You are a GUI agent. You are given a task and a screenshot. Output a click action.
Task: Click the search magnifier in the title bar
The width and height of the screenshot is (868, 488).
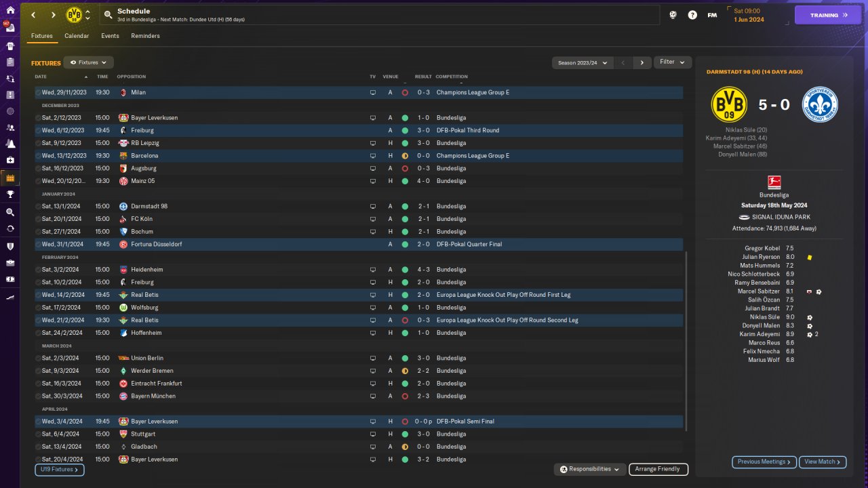(108, 14)
